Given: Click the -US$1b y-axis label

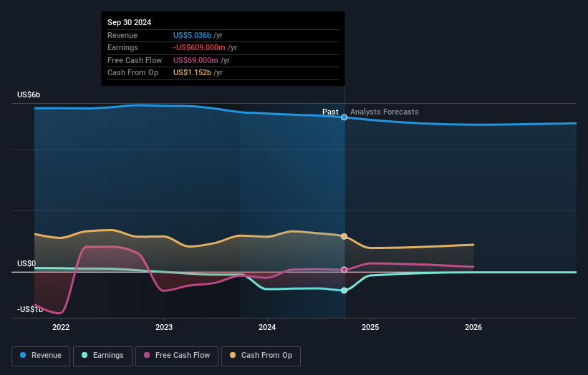Looking at the screenshot, I should coord(30,309).
